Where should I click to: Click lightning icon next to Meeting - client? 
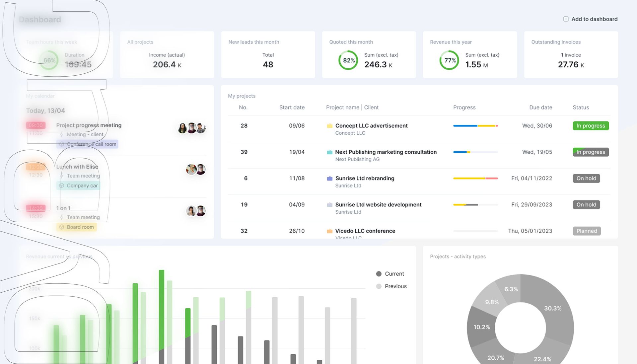[x=62, y=134]
